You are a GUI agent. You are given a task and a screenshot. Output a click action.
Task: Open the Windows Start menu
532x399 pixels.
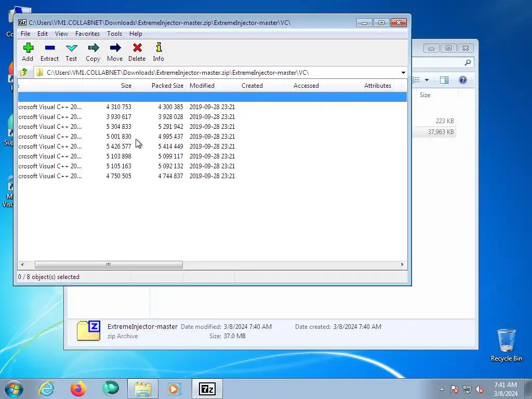coord(14,389)
